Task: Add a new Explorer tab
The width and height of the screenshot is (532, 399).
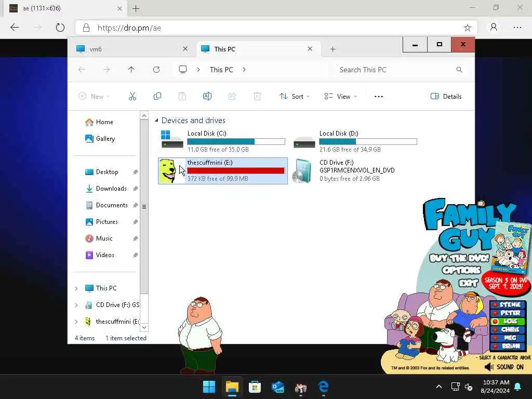Action: (333, 49)
